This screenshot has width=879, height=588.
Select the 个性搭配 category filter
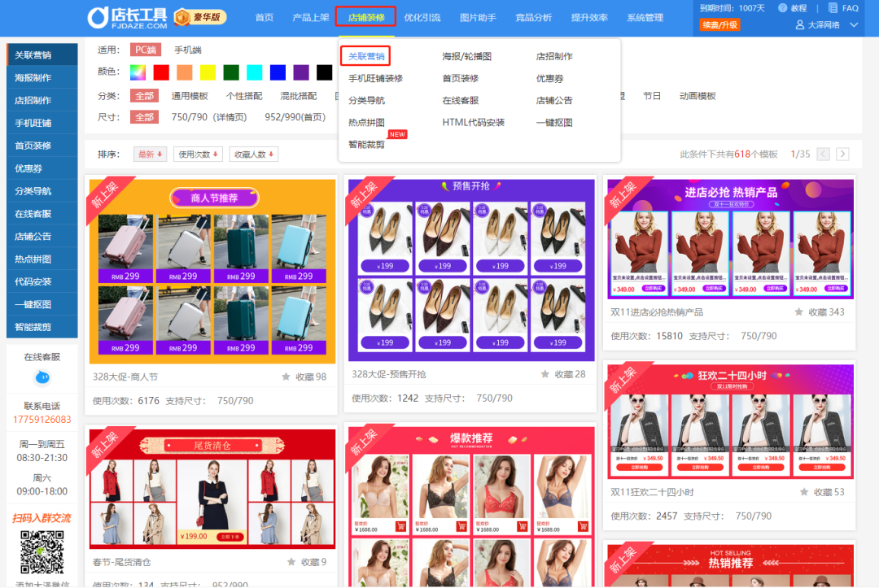click(x=244, y=96)
